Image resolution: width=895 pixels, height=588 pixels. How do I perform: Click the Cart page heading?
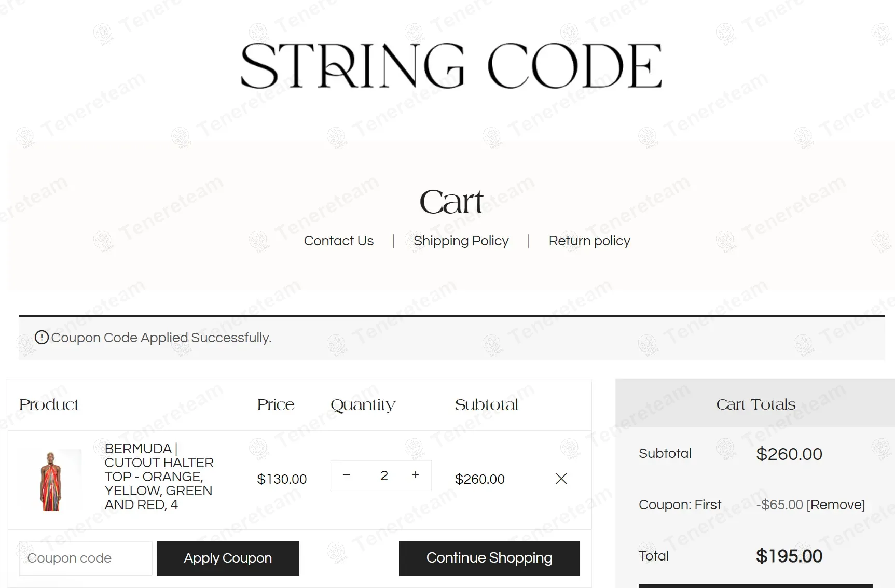(451, 202)
